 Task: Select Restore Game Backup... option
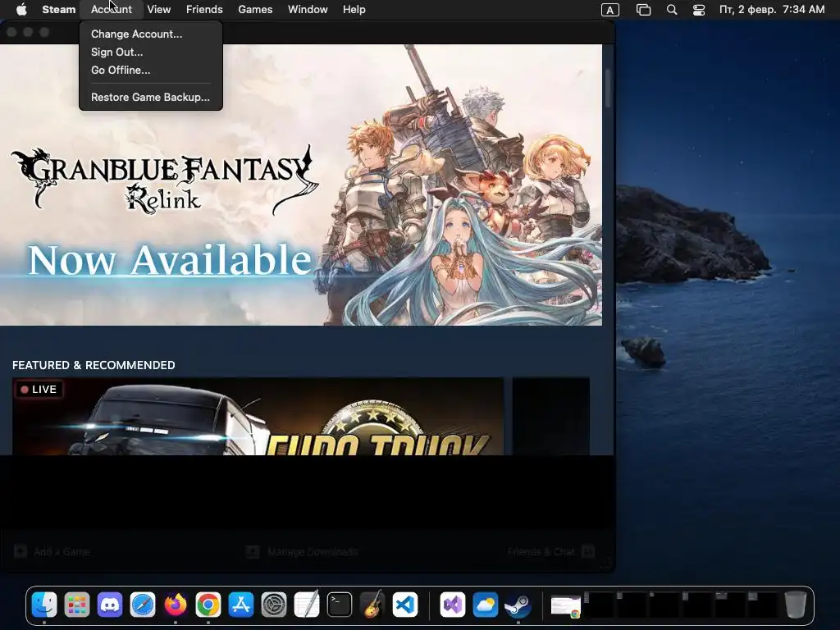click(x=151, y=97)
